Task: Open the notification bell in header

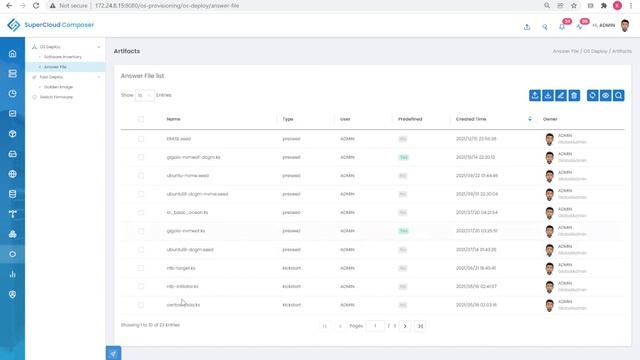Action: click(562, 27)
